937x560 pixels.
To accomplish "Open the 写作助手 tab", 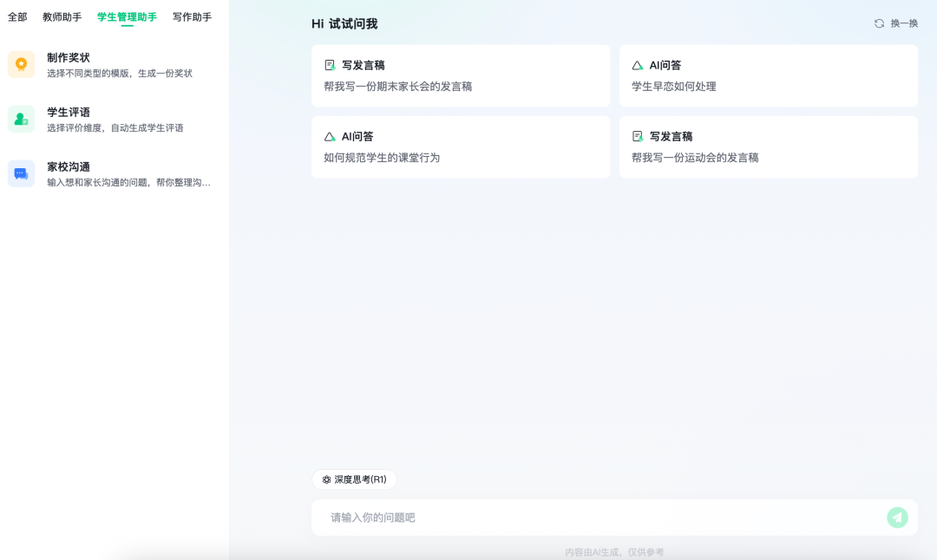I will (192, 17).
